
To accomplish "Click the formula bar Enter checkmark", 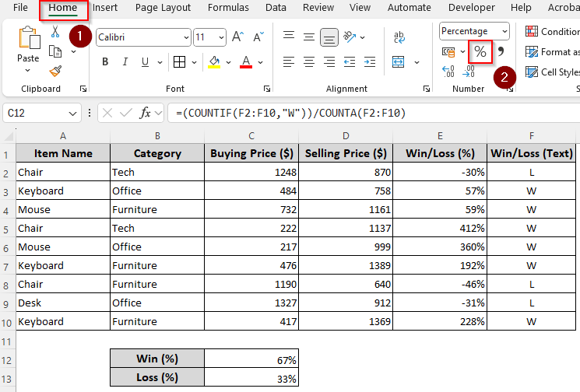I will [126, 113].
